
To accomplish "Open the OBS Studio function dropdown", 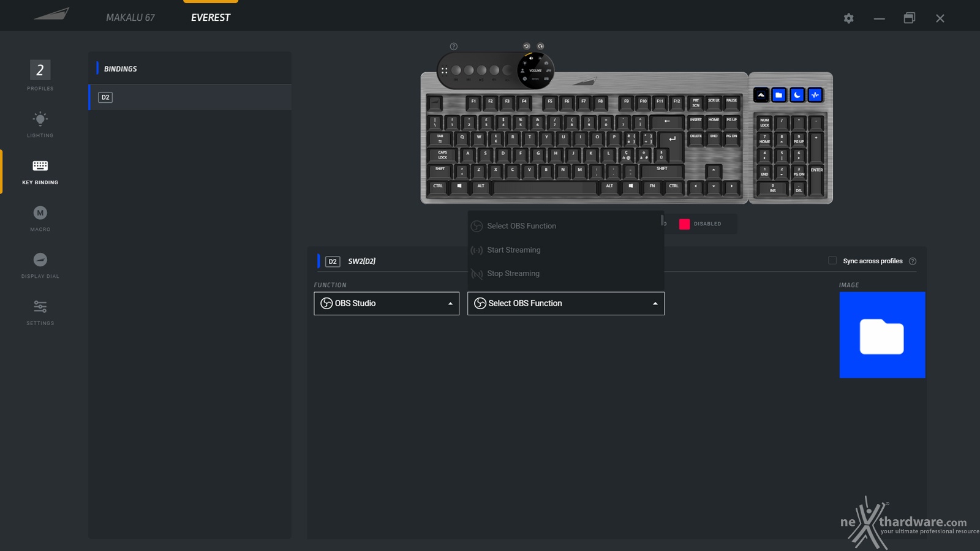I will [x=386, y=304].
